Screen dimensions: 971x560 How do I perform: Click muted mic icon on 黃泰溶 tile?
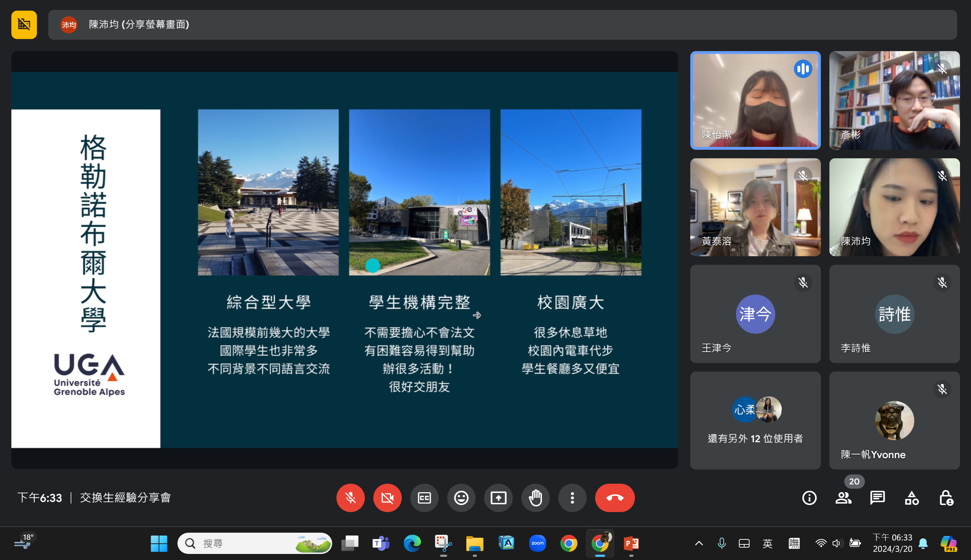pyautogui.click(x=802, y=176)
